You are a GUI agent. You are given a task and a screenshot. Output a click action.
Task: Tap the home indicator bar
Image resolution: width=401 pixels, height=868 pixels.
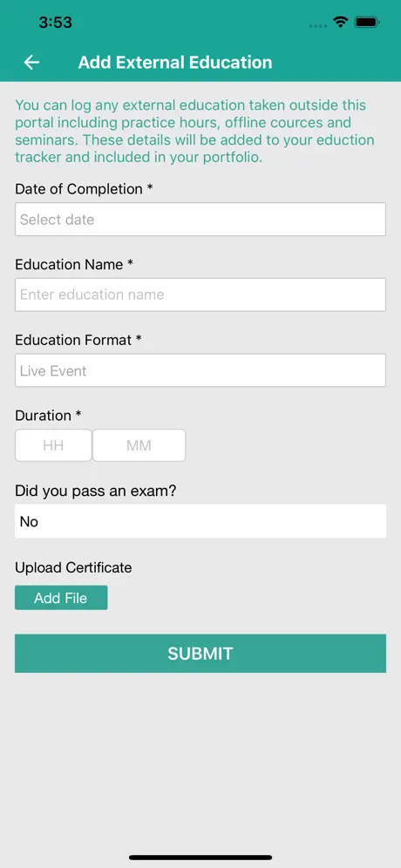tap(200, 858)
